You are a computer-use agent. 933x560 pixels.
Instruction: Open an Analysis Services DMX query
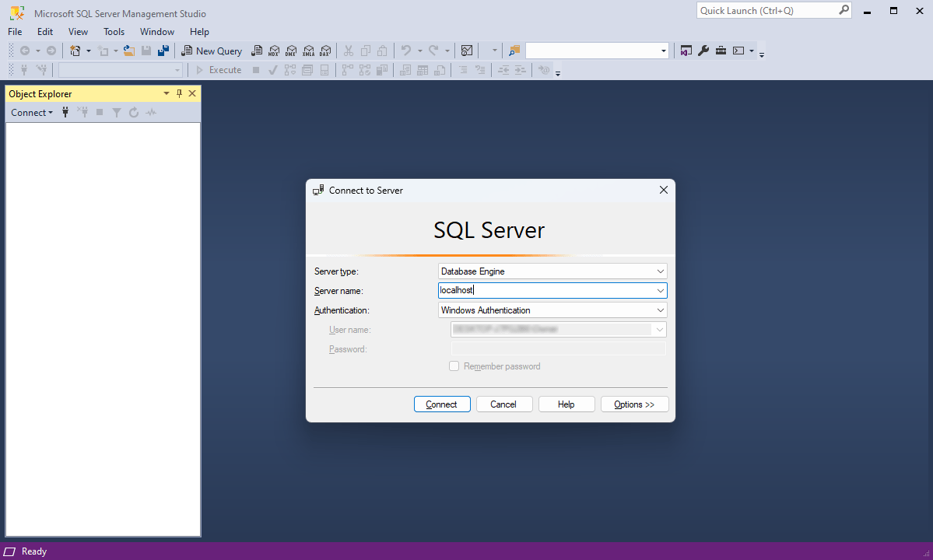(x=291, y=51)
